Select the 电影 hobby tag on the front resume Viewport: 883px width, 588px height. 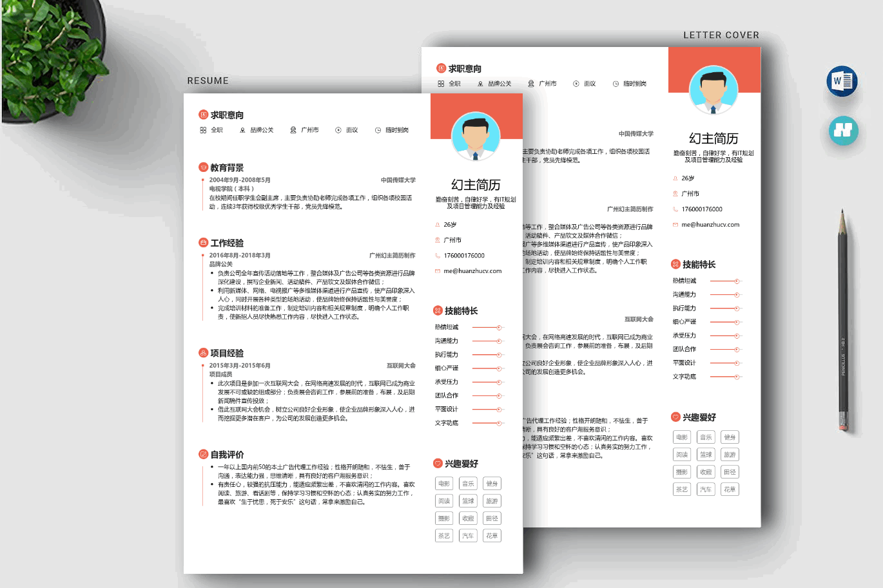click(x=444, y=484)
